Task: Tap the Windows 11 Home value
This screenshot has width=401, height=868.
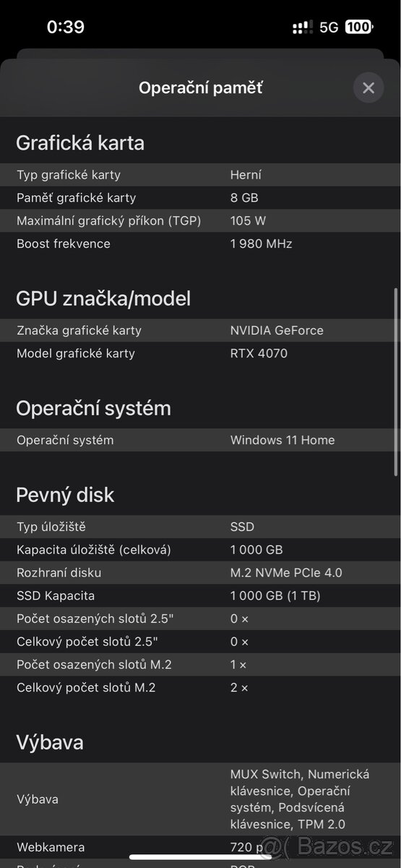Action: 283,440
